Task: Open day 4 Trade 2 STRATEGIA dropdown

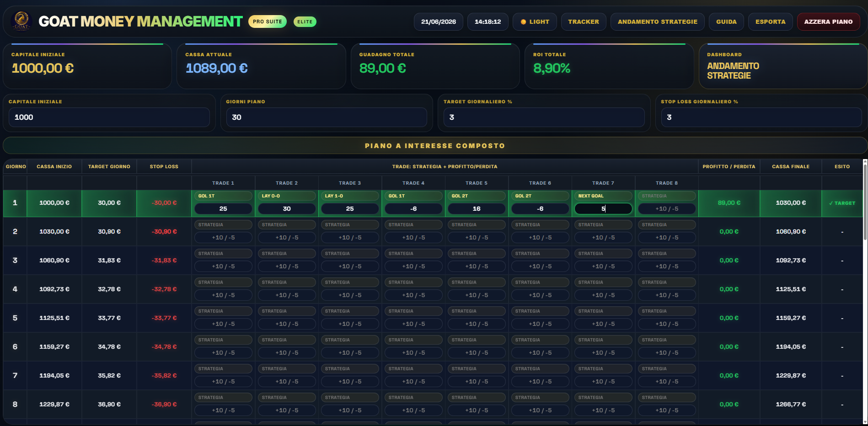Action: coord(287,282)
